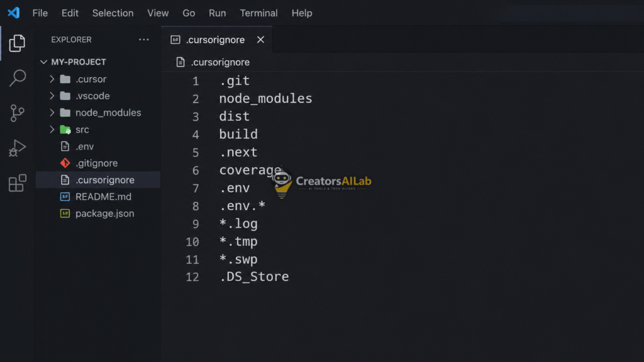The height and width of the screenshot is (362, 644).
Task: Click the EXPLORER panel title
Action: point(71,40)
